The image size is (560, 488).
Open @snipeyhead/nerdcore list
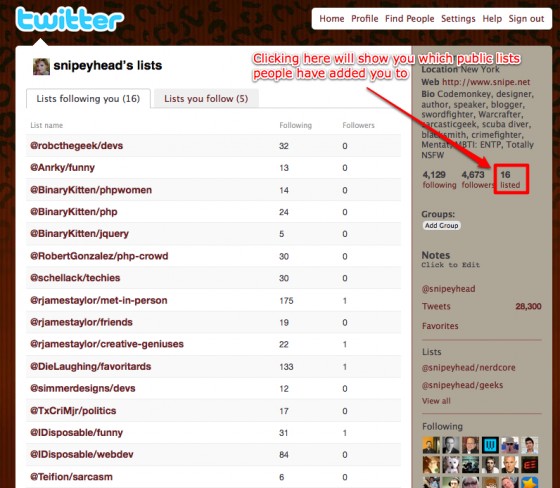[x=469, y=368]
